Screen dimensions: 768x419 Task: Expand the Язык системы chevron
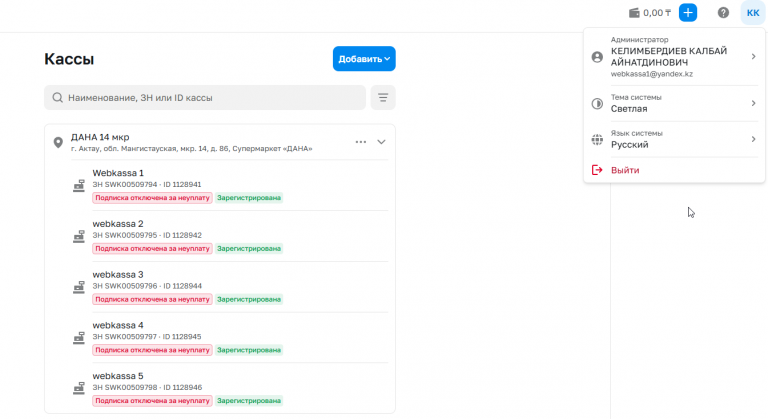coord(753,139)
